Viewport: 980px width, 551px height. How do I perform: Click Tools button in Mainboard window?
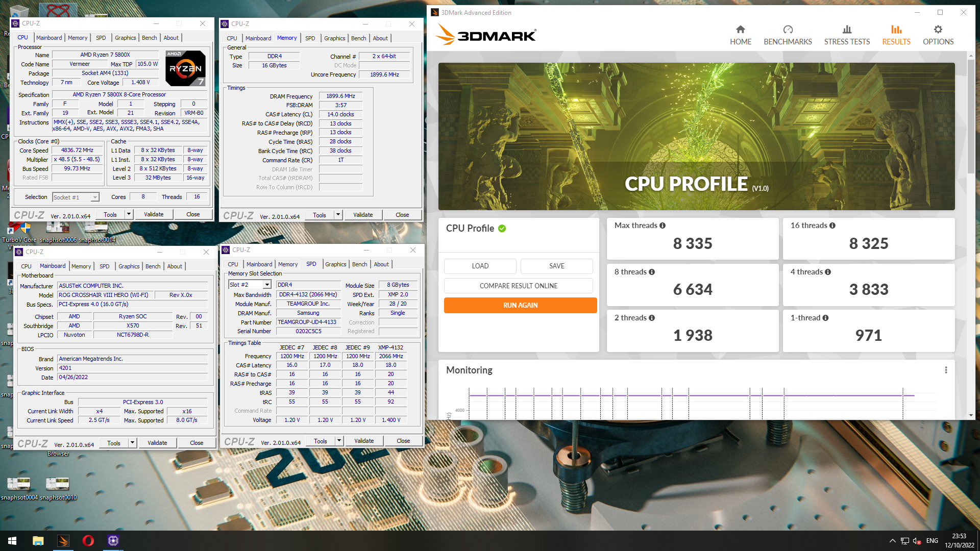point(114,443)
